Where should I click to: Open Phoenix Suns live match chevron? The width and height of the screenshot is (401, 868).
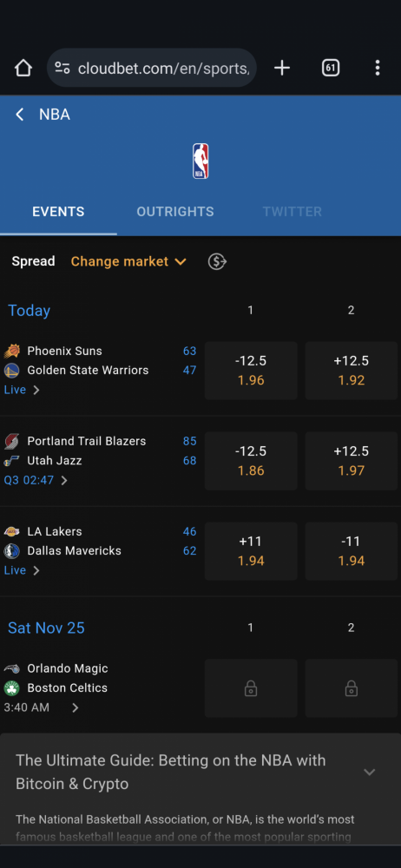click(36, 390)
